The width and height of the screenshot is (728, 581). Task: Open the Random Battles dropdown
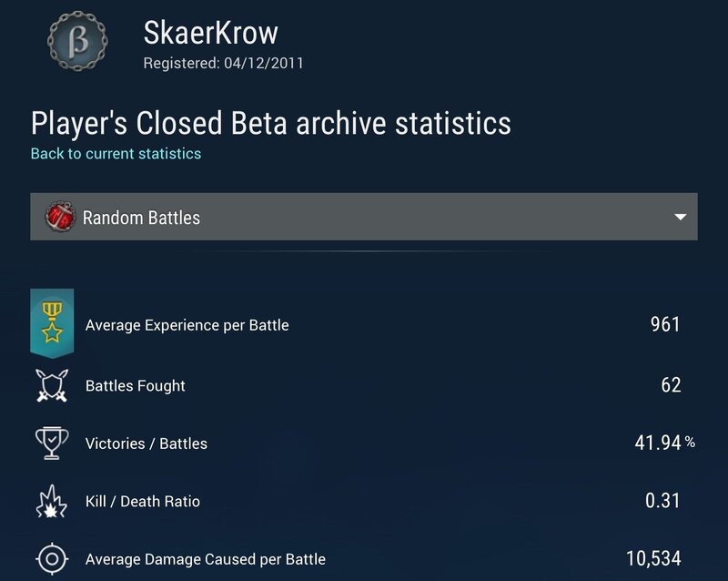[x=363, y=217]
